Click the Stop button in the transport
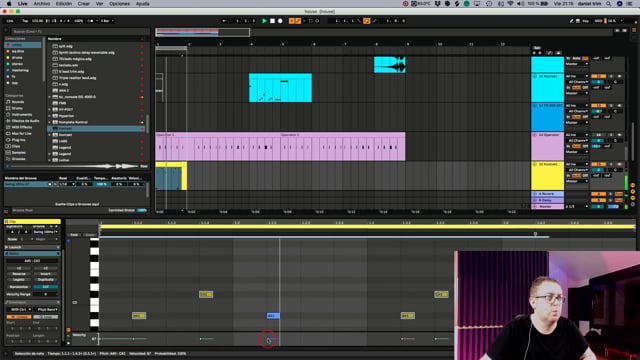The width and height of the screenshot is (640, 360). pos(272,21)
